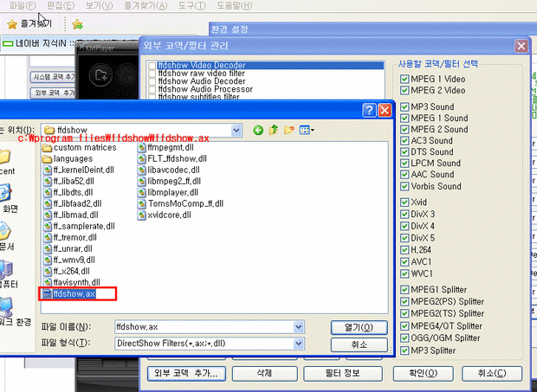
Task: Open the 즐겨찾기 favorites star button
Action: 29,23
